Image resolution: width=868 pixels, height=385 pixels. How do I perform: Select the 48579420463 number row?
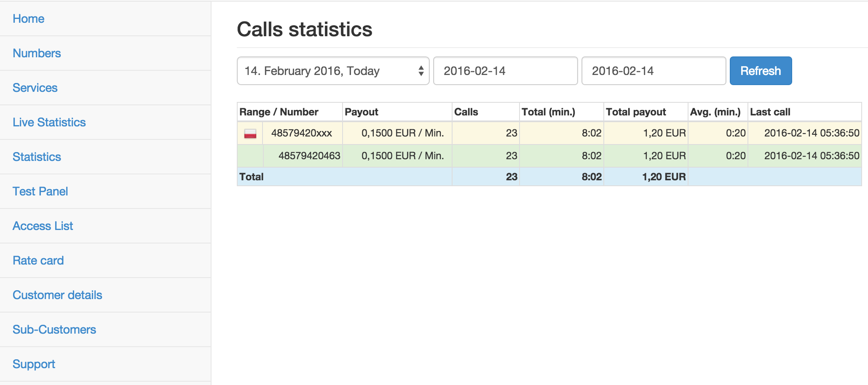(309, 156)
